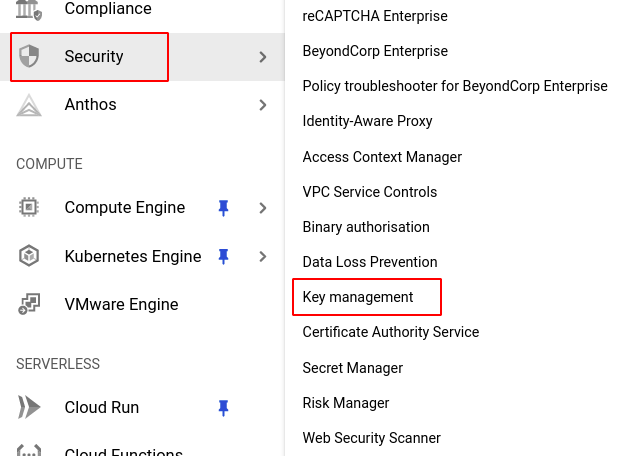The image size is (624, 456).
Task: Unpin Compute Engine using its pin icon
Action: pyautogui.click(x=223, y=208)
